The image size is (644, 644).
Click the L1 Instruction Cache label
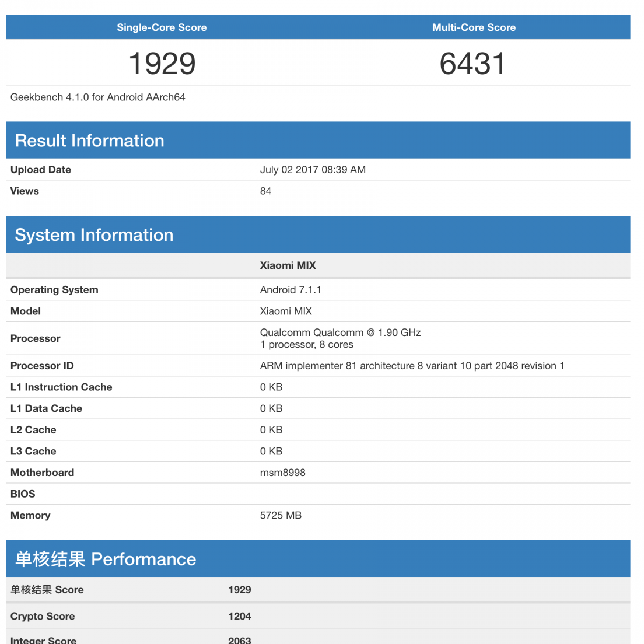tap(61, 387)
